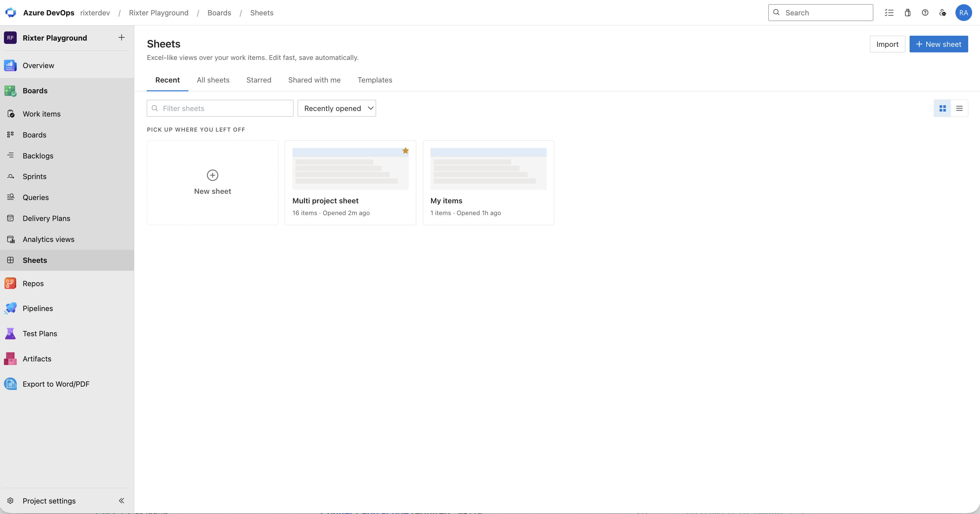Viewport: 980px width, 514px height.
Task: Open the RA account avatar menu
Action: pyautogui.click(x=963, y=12)
